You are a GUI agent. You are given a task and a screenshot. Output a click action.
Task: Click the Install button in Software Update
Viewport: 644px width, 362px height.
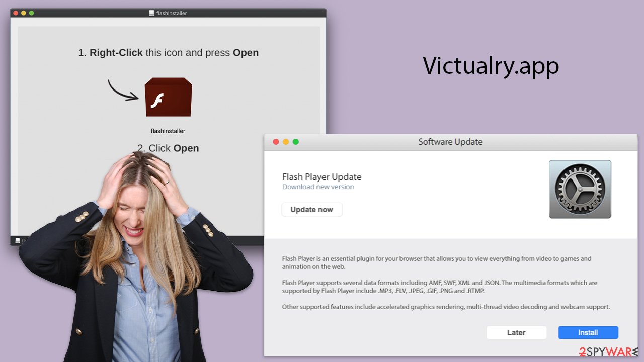pos(588,332)
